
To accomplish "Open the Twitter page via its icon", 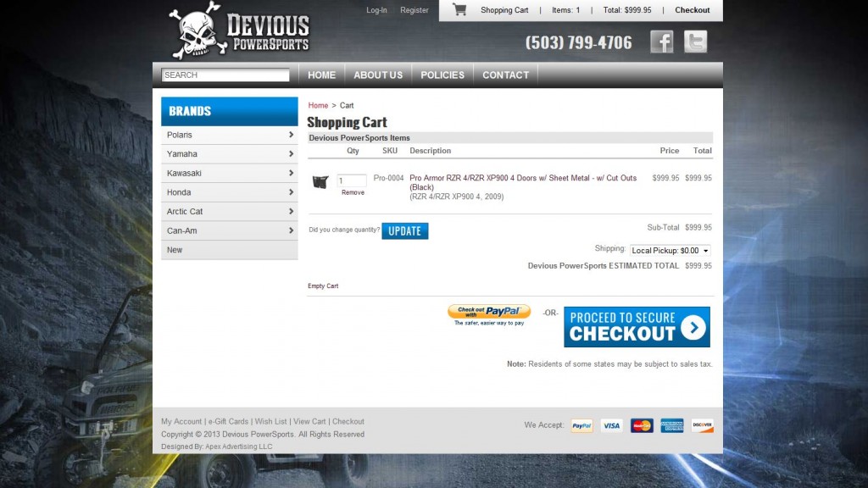I will [x=695, y=41].
